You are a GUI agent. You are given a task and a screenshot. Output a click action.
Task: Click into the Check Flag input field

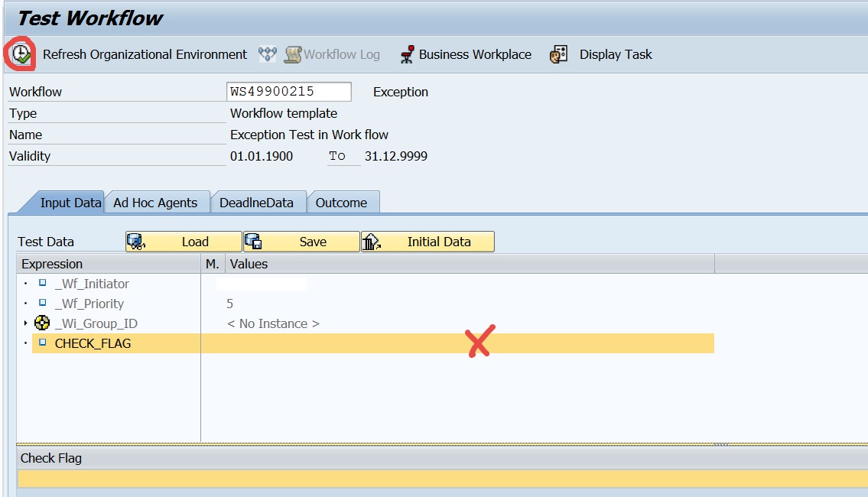pyautogui.click(x=443, y=479)
